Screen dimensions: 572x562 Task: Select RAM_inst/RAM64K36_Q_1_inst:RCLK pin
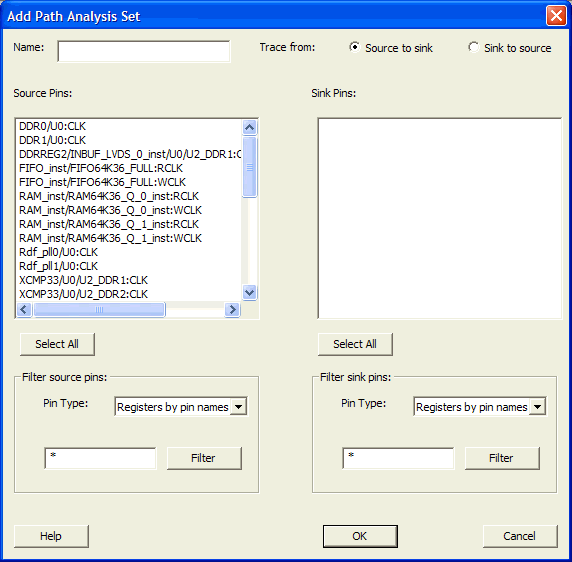[x=109, y=224]
